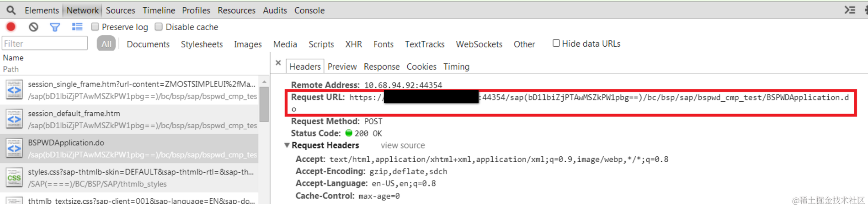Select session_default_frame.htm request row

tap(129, 119)
